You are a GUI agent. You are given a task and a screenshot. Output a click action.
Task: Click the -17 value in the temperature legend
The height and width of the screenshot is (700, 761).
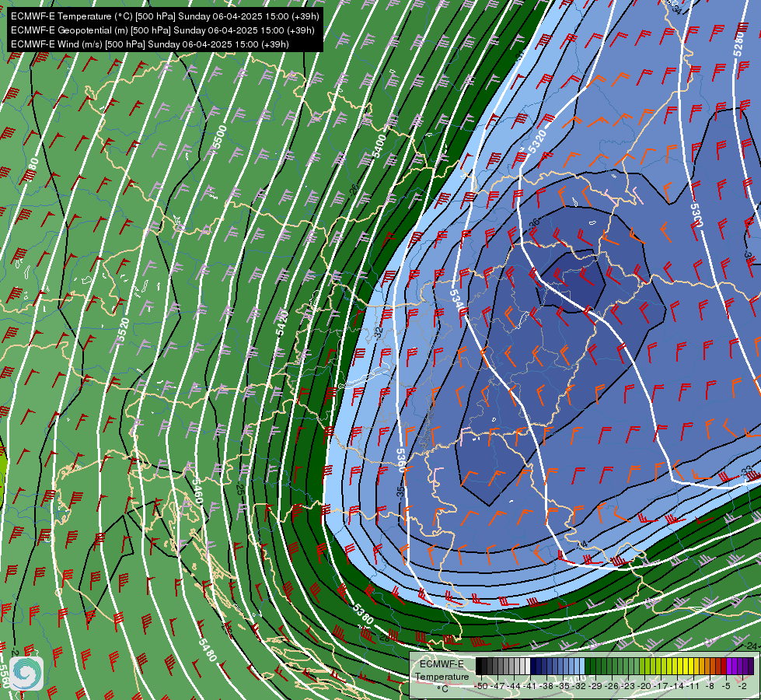tap(661, 686)
